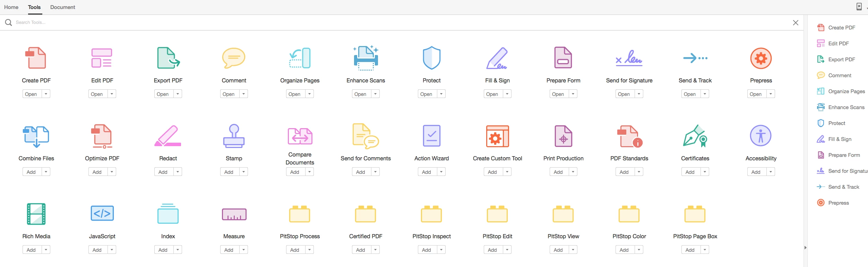Click the Send & Track arrow icon
868x267 pixels.
695,58
